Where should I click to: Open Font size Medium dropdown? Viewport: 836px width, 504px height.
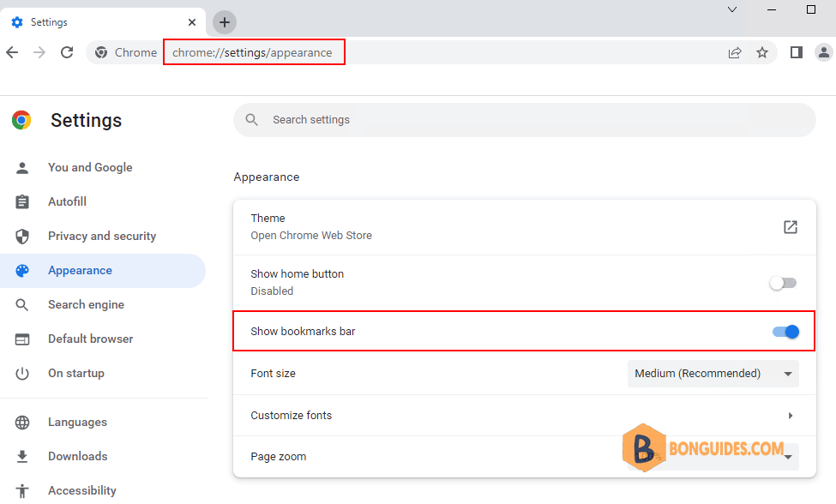[713, 374]
